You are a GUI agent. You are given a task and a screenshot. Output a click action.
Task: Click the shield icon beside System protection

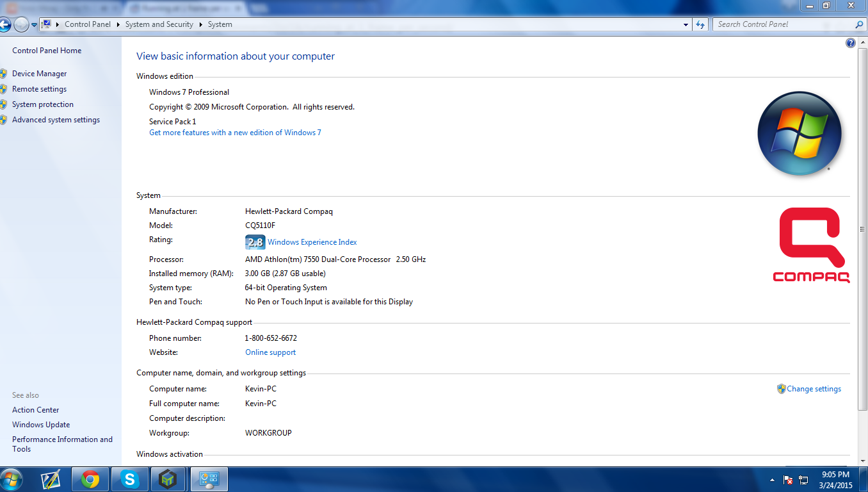coord(3,104)
